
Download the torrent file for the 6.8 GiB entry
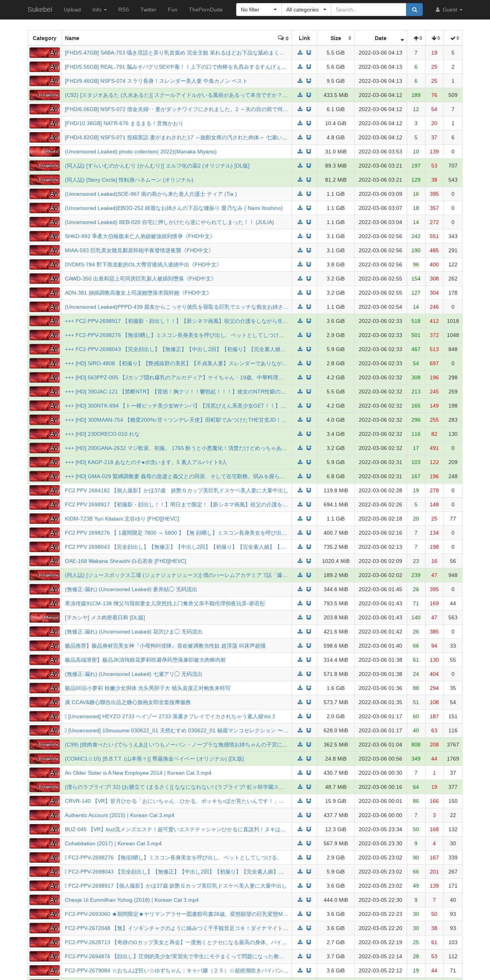click(300, 476)
